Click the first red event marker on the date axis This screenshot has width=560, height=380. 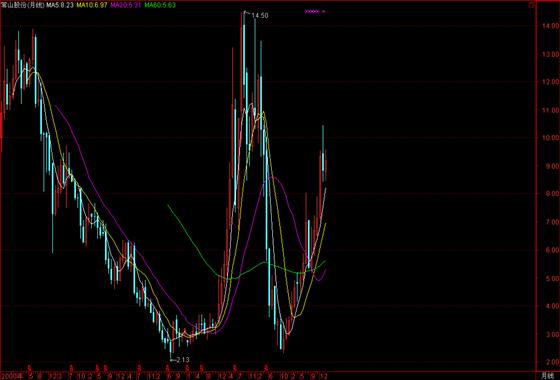(x=30, y=367)
